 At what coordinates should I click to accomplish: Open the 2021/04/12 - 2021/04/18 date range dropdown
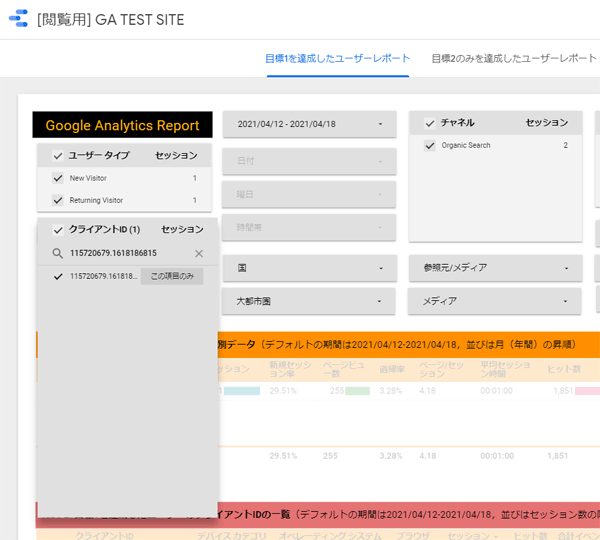[x=310, y=124]
